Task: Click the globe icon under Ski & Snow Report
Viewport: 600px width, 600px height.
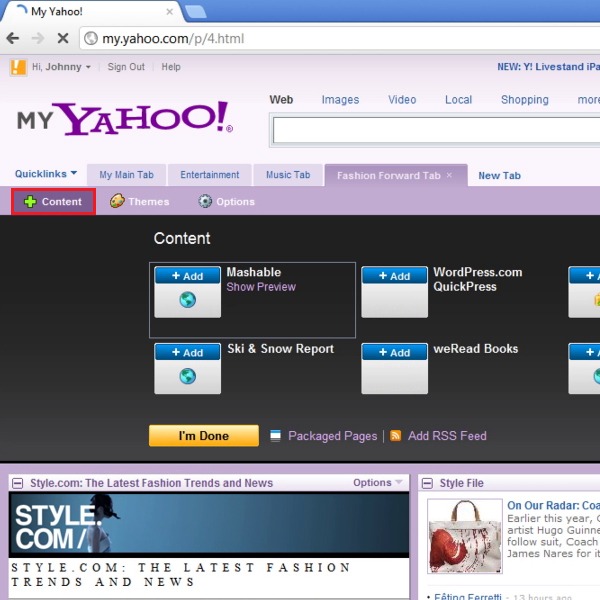Action: pyautogui.click(x=188, y=376)
